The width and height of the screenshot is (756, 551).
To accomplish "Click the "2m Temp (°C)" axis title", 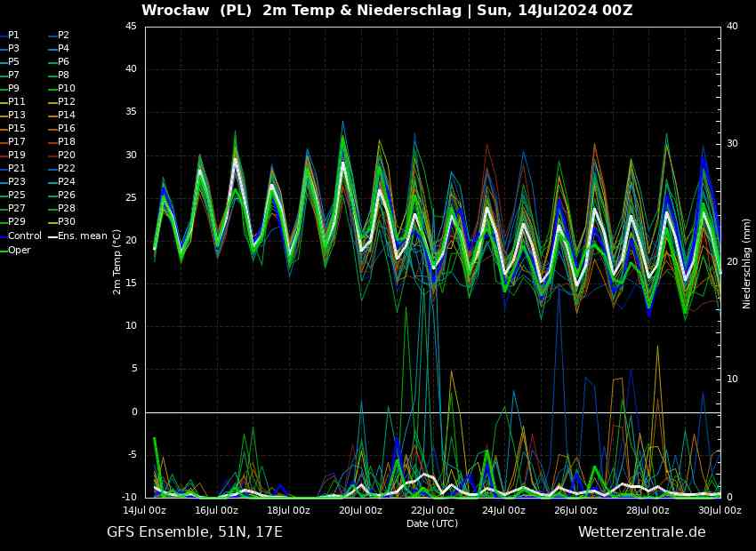I will click(117, 262).
